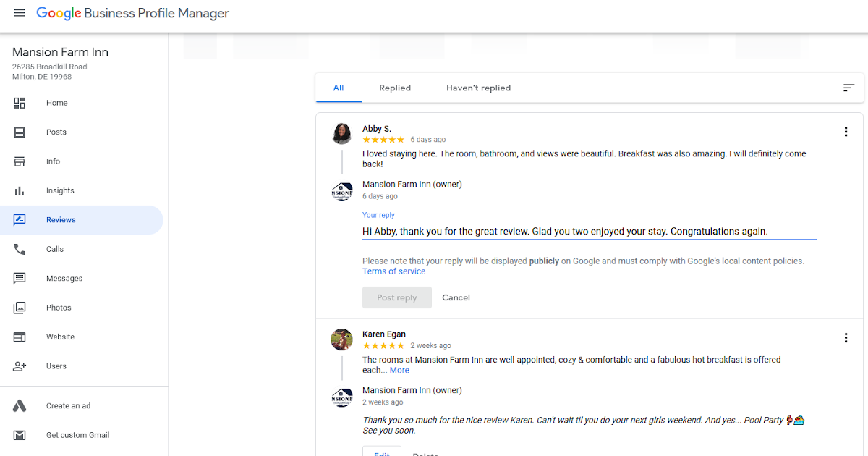Click the Reviews sidebar icon
This screenshot has width=868, height=456.
click(20, 220)
